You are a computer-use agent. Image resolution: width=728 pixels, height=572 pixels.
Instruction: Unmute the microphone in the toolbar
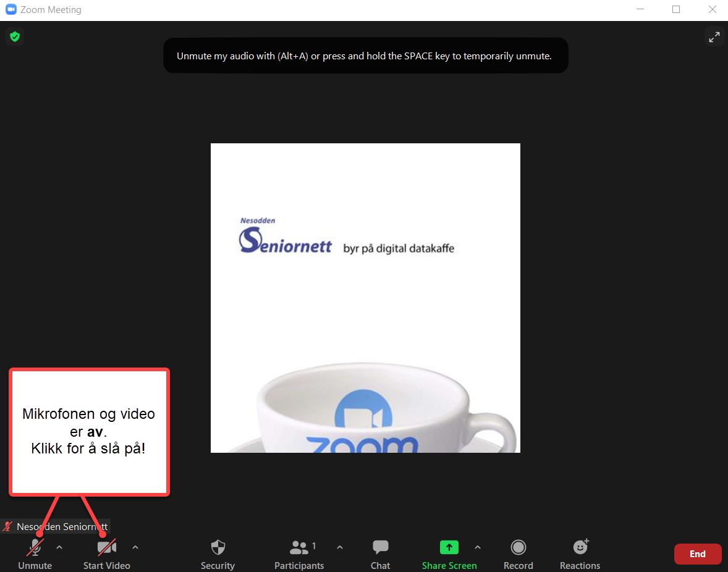[x=35, y=548]
